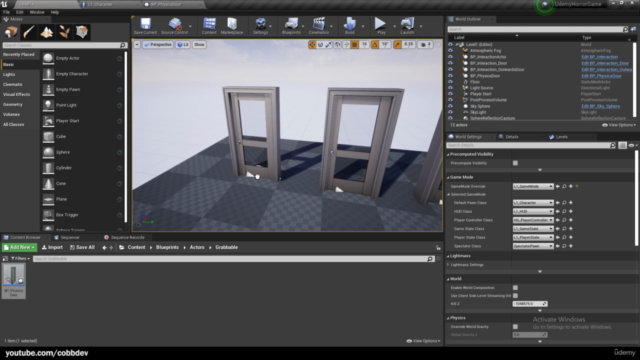This screenshot has height=360, width=640.
Task: Collapse the Game Mode section
Action: click(448, 178)
